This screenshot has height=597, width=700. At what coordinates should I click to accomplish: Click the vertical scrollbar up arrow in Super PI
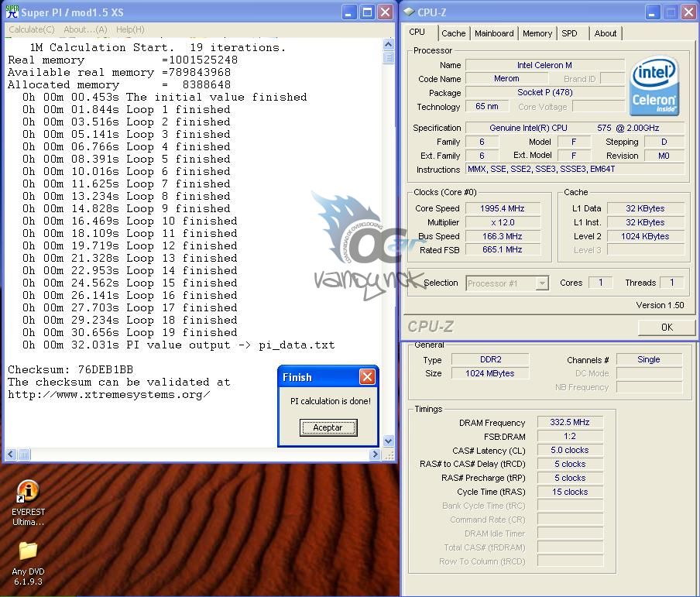point(389,44)
